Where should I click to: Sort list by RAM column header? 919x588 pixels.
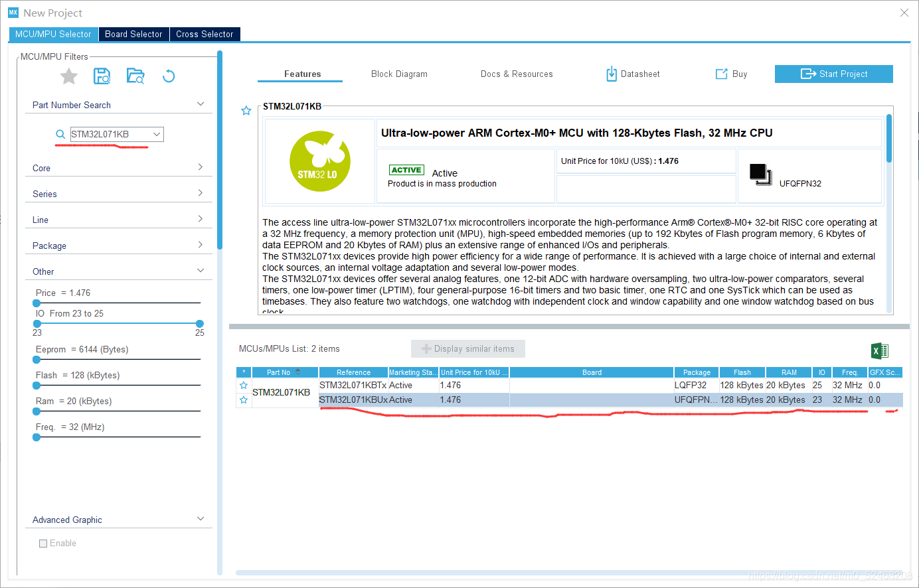(x=789, y=372)
